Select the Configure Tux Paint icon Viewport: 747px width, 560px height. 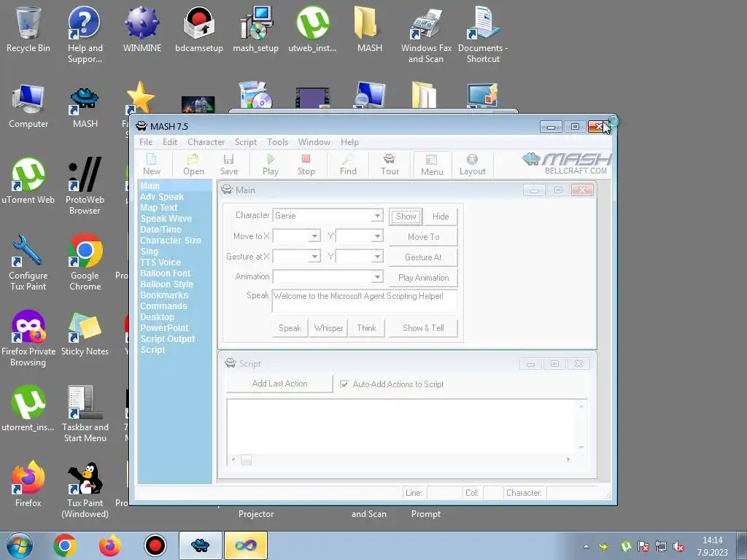[x=28, y=262]
